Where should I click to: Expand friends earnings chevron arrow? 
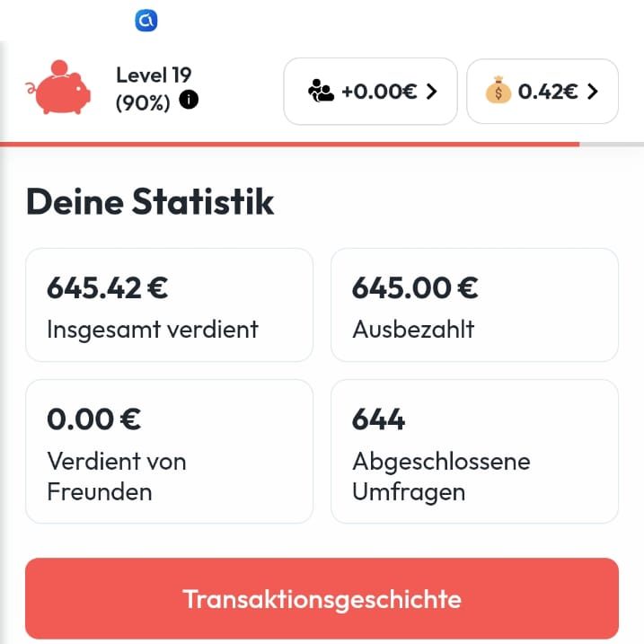431,91
